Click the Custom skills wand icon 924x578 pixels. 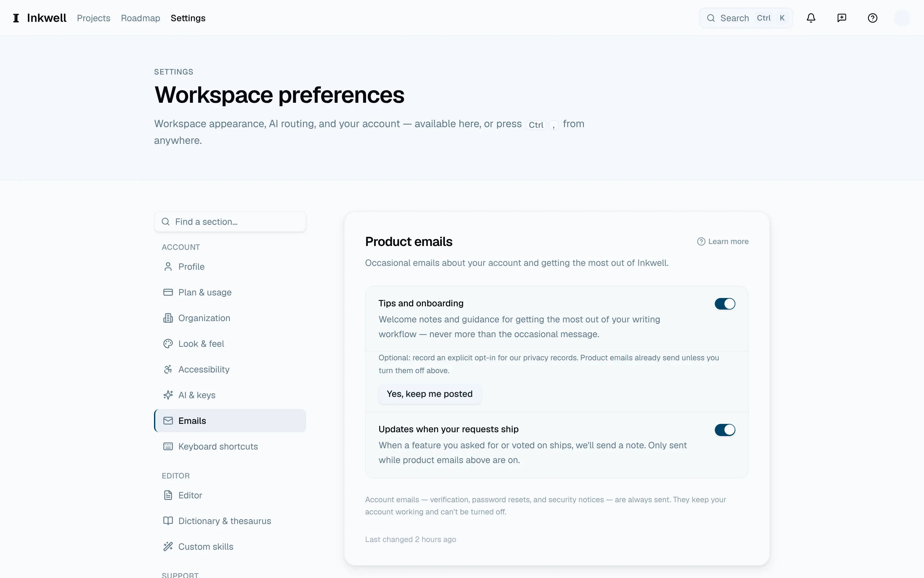pos(168,547)
